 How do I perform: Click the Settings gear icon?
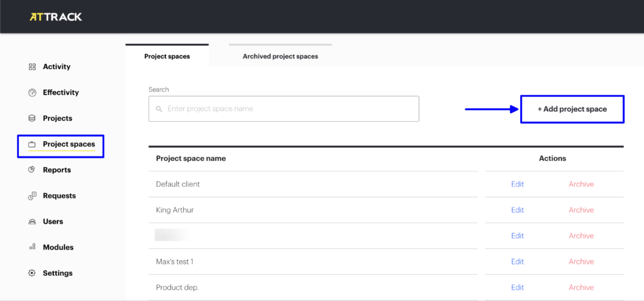click(x=32, y=273)
